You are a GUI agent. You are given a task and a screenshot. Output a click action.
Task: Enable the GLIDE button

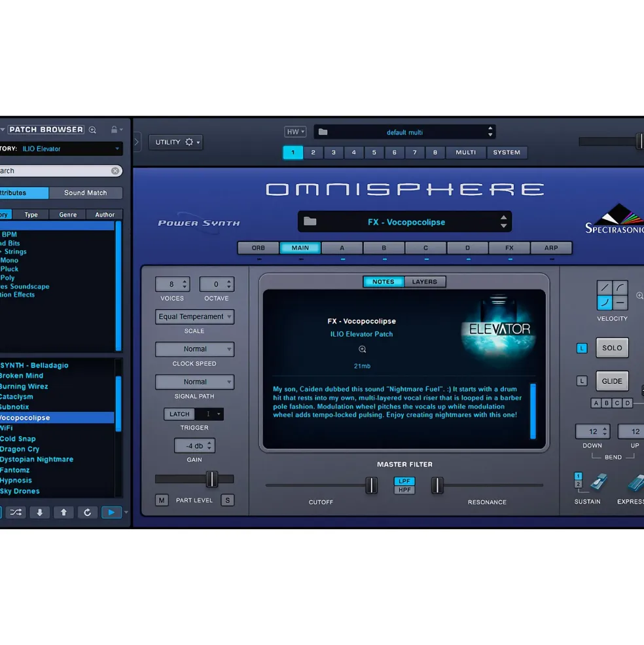tap(612, 381)
